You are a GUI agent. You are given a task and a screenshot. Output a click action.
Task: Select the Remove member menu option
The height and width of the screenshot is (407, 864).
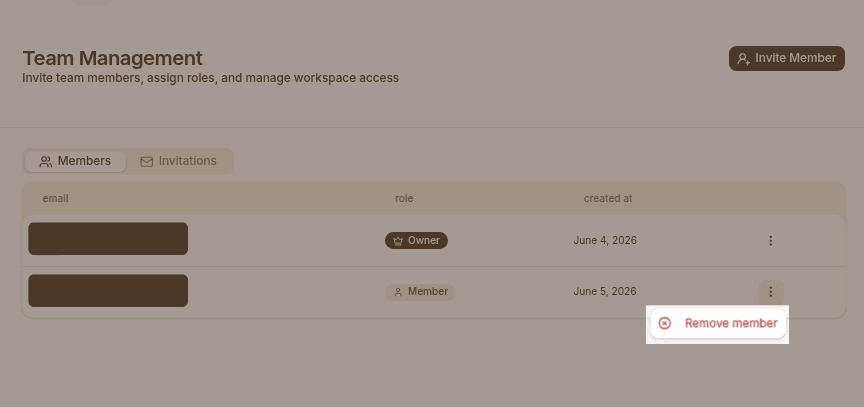pos(717,323)
